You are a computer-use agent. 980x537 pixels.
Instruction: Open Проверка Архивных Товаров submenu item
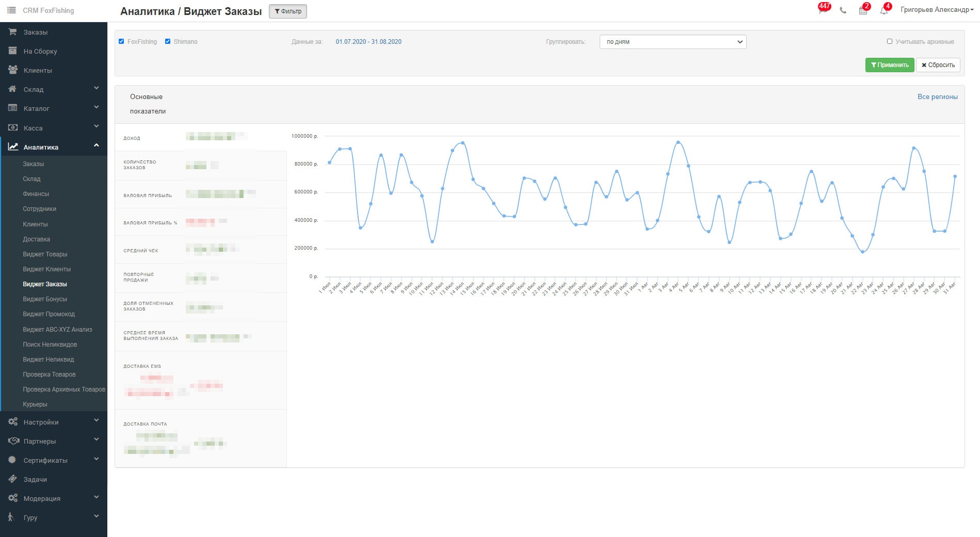64,389
